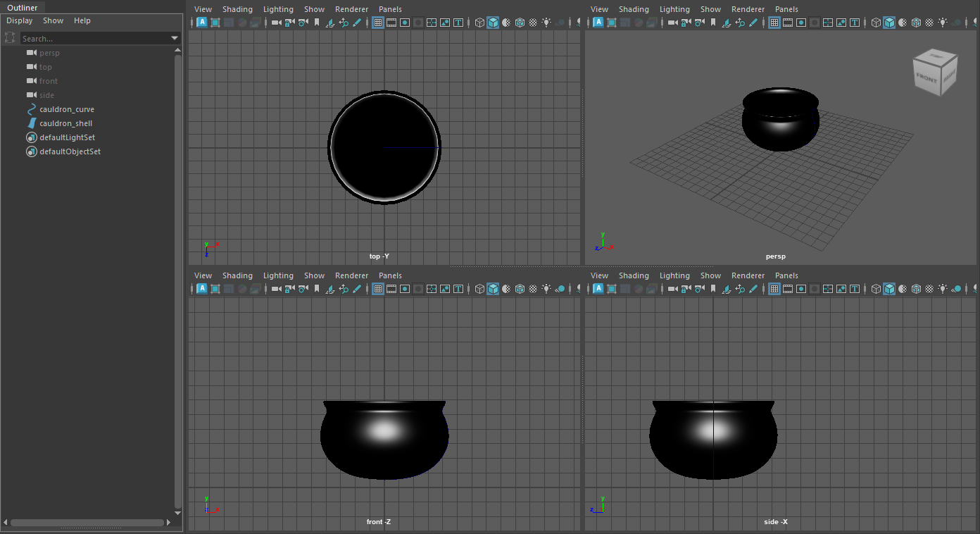This screenshot has height=534, width=980.
Task: Enable X-ray shading in persp viewport
Action: pyautogui.click(x=929, y=22)
